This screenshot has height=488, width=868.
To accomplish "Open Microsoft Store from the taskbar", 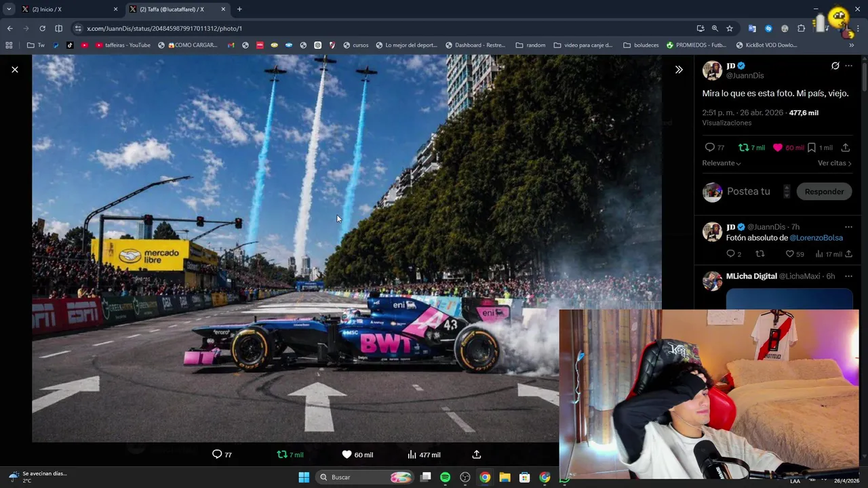I will [524, 477].
